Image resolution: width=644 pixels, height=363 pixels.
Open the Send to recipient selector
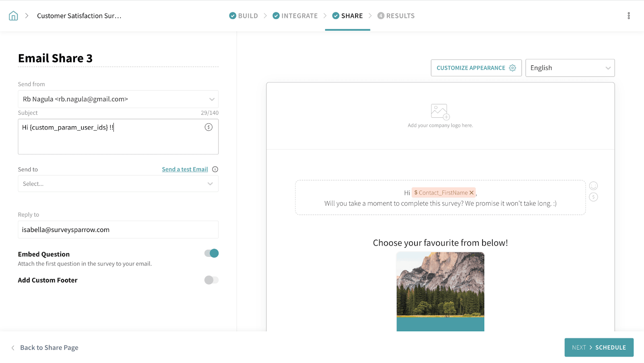click(118, 184)
